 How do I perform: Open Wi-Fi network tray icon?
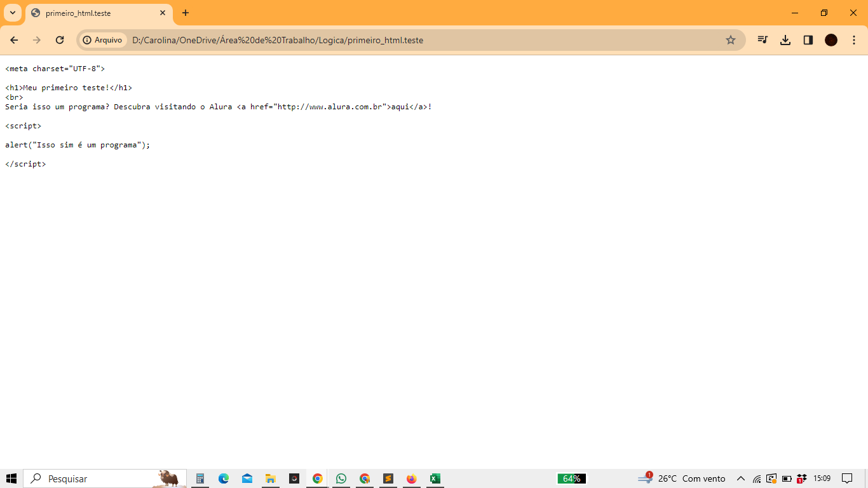[757, 478]
